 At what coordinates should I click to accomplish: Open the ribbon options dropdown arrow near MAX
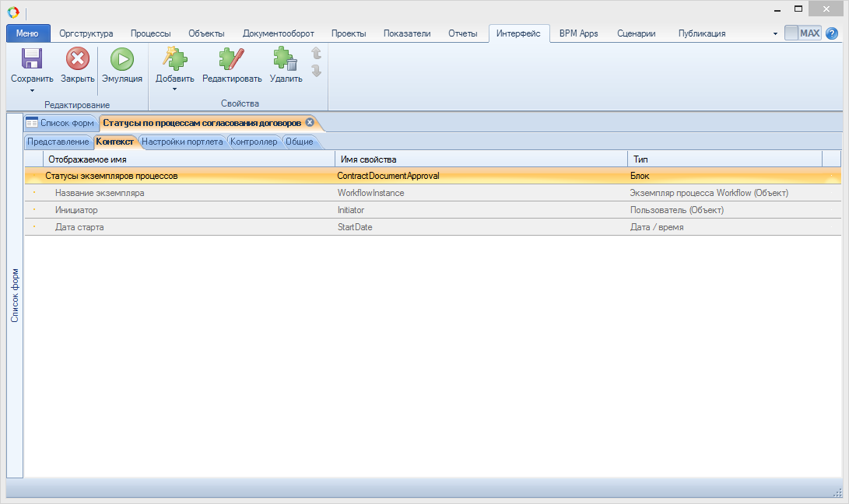click(x=775, y=34)
